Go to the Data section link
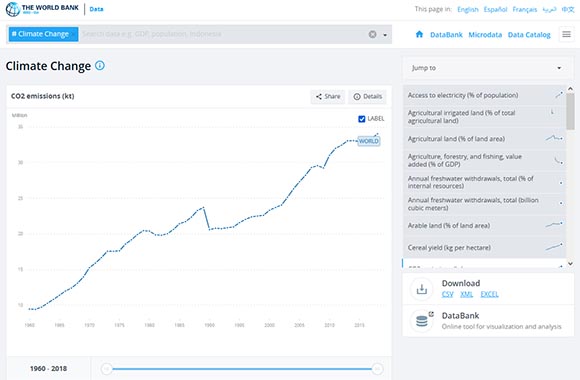 pyautogui.click(x=96, y=9)
